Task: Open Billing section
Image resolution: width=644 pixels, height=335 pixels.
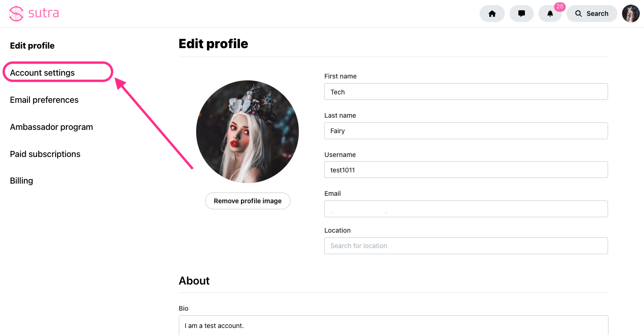Action: click(21, 181)
